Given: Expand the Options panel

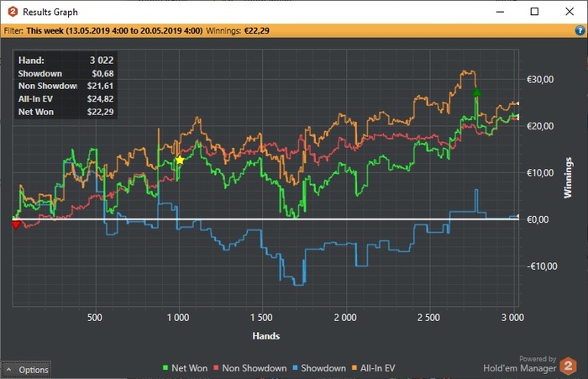Looking at the screenshot, I should (x=26, y=370).
